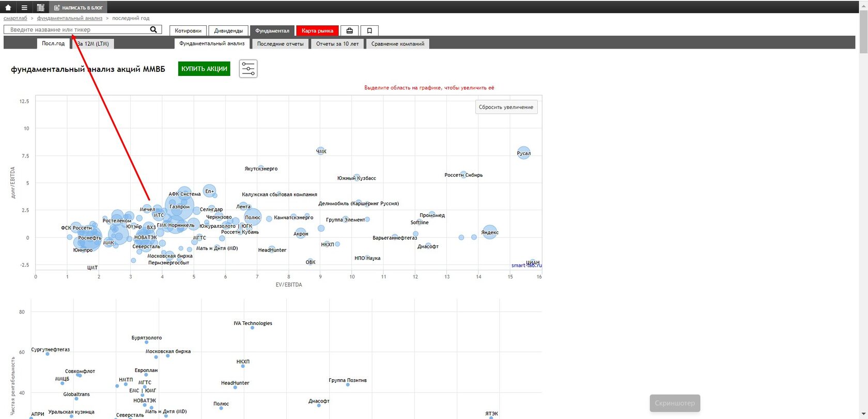Click the Сбросить увеличение button

click(x=506, y=107)
